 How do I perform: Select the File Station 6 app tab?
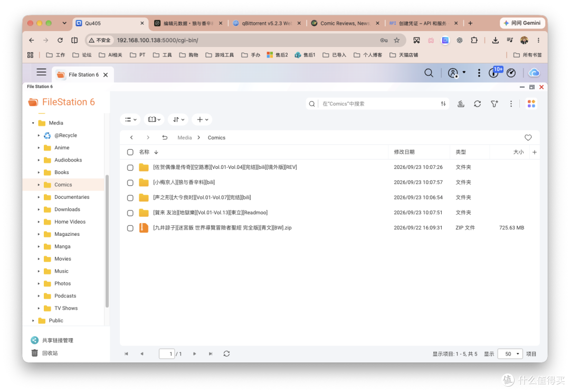tap(83, 75)
